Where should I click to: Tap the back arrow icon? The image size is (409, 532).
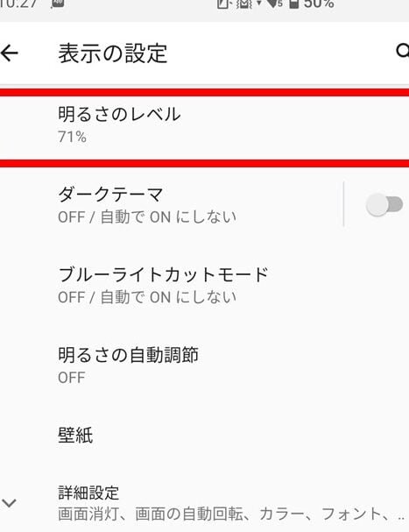tap(9, 53)
